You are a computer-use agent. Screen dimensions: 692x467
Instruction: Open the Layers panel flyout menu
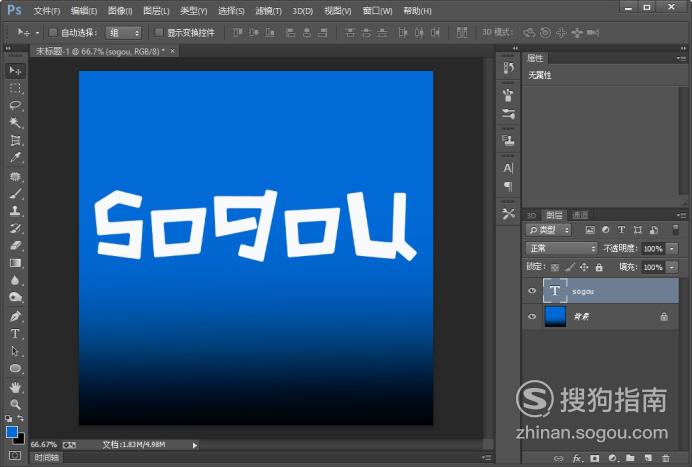click(x=681, y=215)
